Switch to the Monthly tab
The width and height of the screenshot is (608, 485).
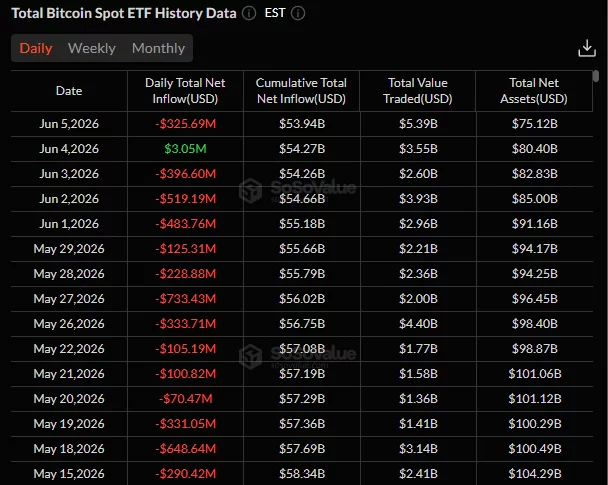[159, 48]
